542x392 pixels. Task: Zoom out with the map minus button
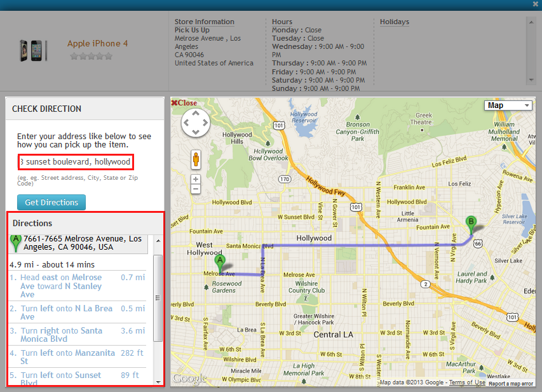point(196,189)
